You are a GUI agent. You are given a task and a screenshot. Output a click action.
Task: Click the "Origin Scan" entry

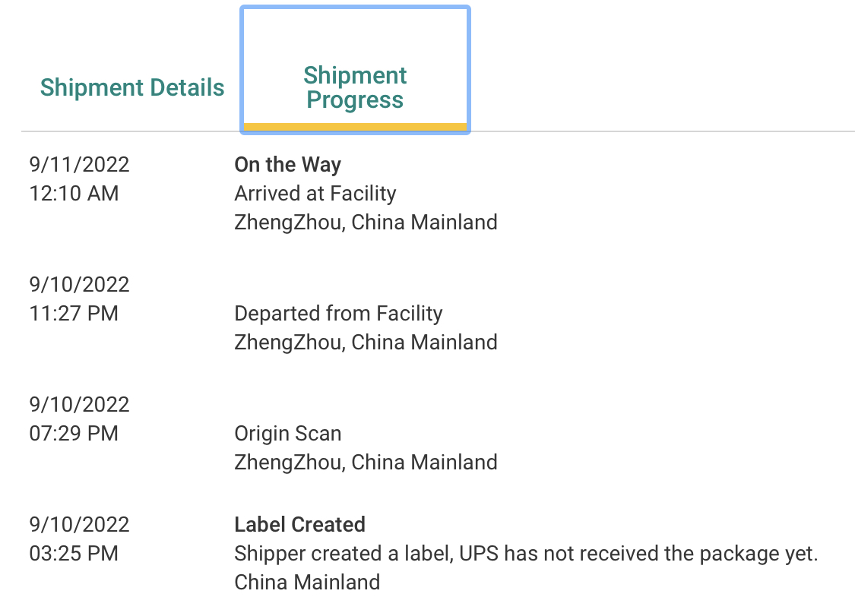click(287, 434)
